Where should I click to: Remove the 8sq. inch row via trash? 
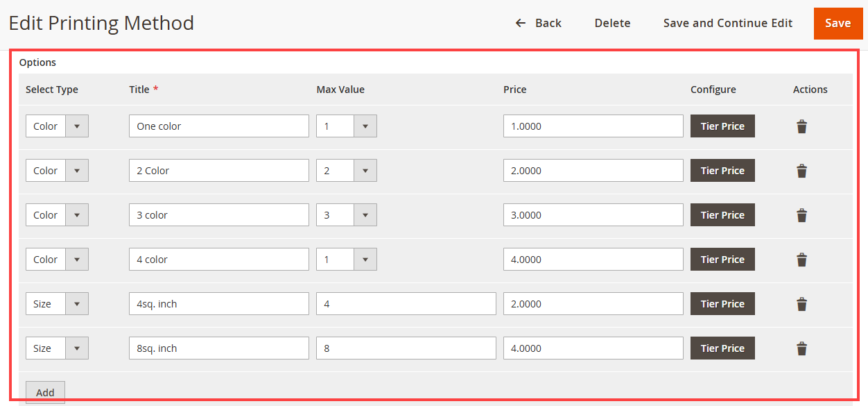[801, 348]
